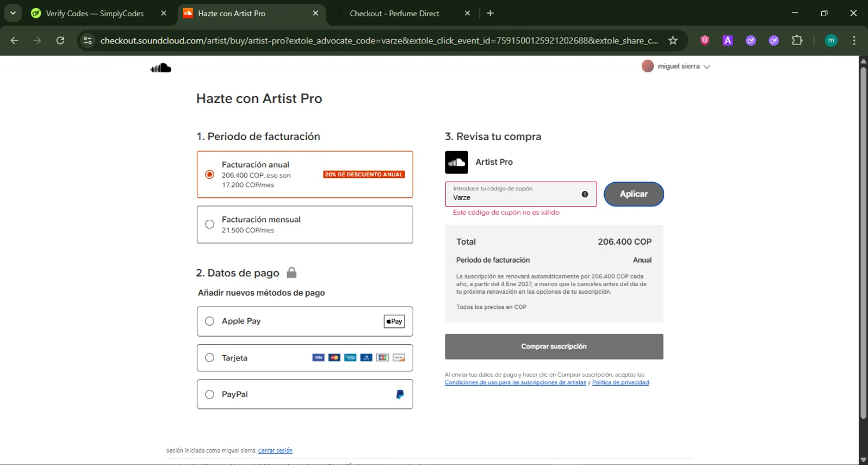
Task: Select Facturación anual radio button
Action: [209, 175]
